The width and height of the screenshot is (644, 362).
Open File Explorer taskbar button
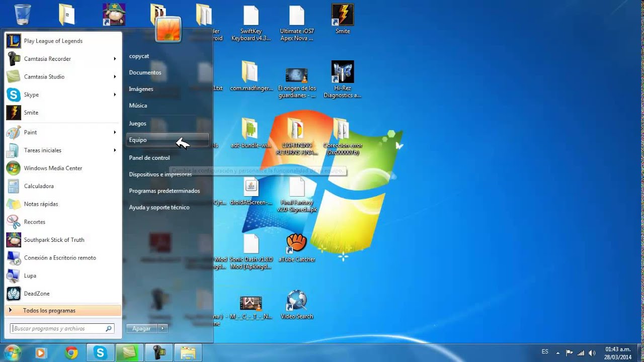[188, 353]
